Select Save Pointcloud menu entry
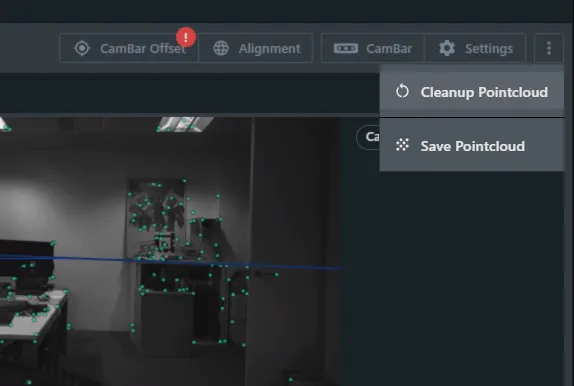Image resolution: width=574 pixels, height=386 pixels. pos(472,146)
